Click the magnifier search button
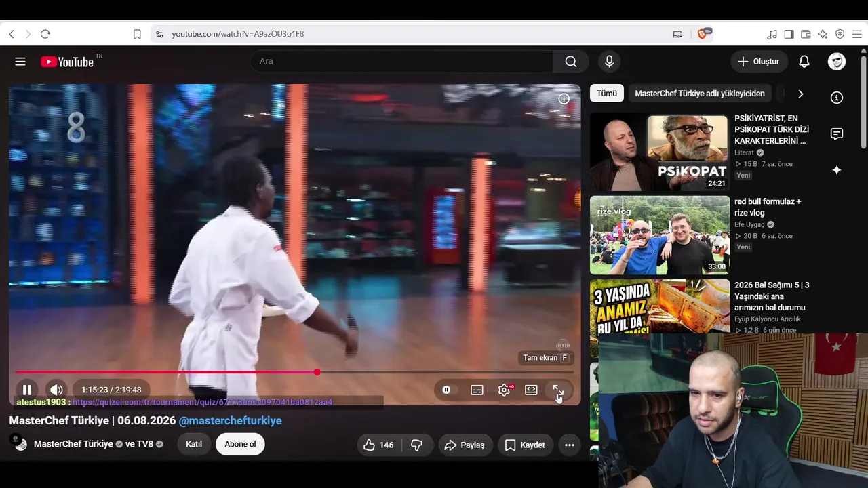The width and height of the screenshot is (868, 488). [571, 62]
